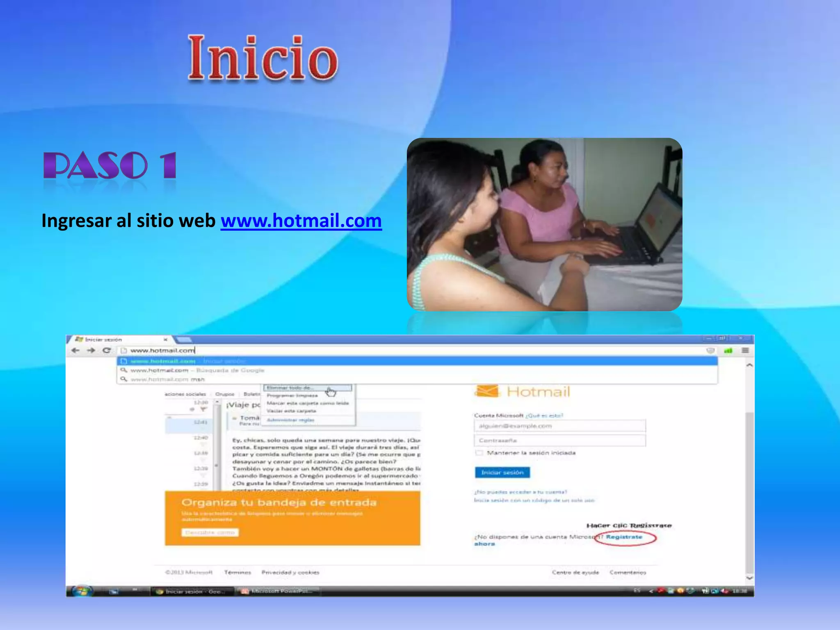This screenshot has height=630, width=840.
Task: Click the shield icon in the address bar
Action: pos(710,350)
